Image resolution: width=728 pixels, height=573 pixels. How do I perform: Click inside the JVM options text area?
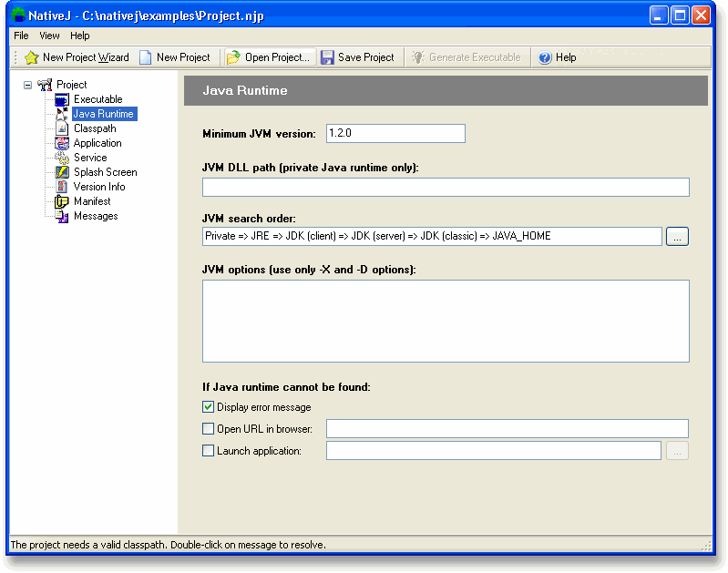tap(446, 321)
